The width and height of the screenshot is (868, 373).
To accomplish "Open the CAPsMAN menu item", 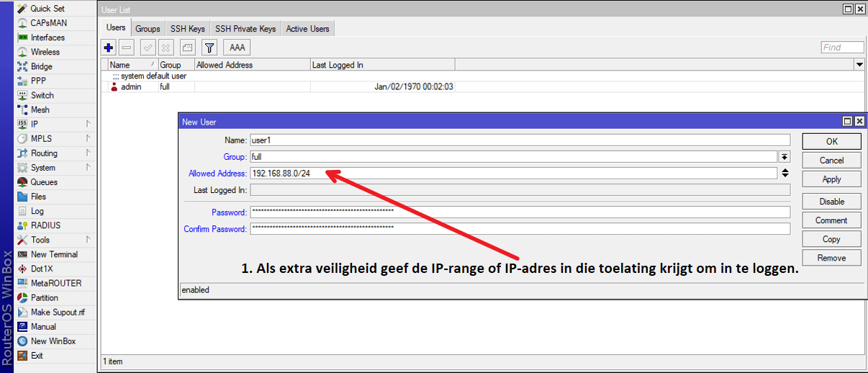I will tap(48, 23).
